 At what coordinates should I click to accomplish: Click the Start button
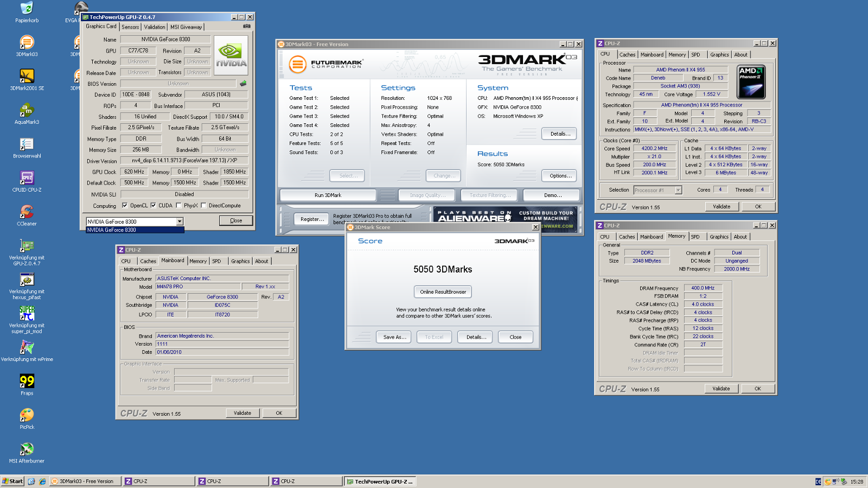click(12, 481)
